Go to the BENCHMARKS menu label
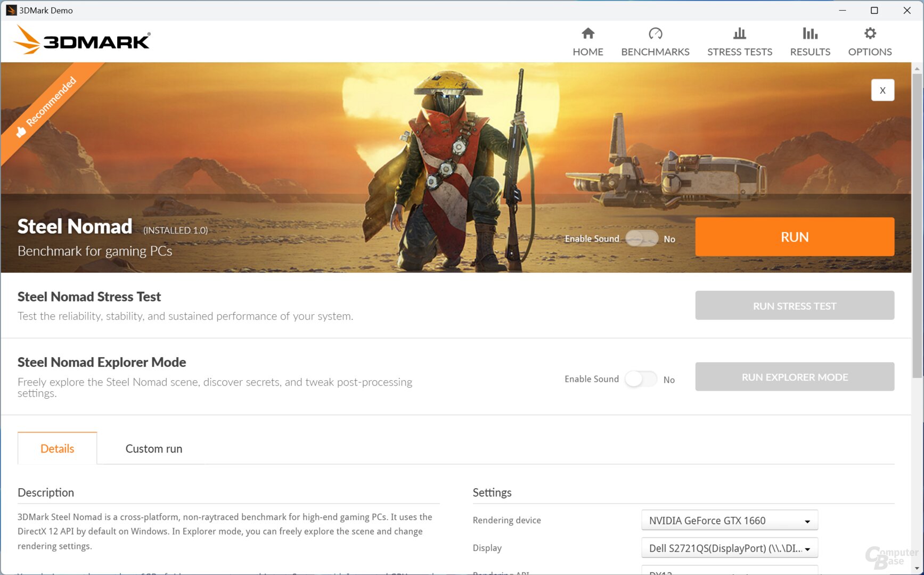 pyautogui.click(x=655, y=52)
